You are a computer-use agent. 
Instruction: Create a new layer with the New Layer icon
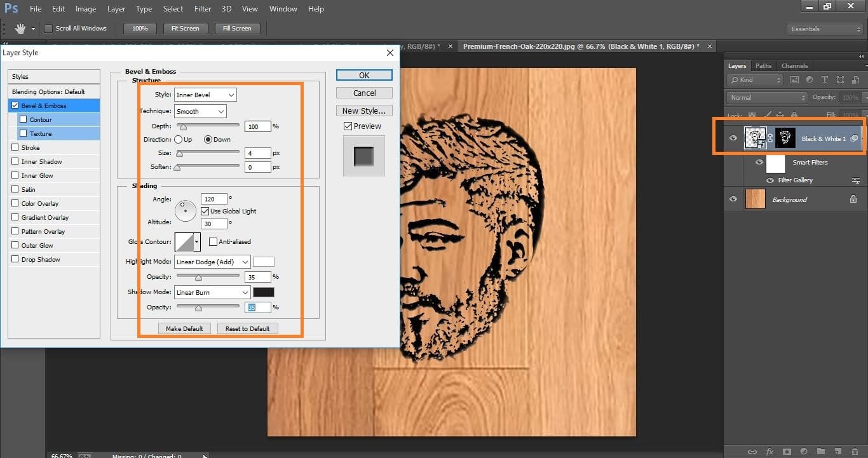pos(837,452)
